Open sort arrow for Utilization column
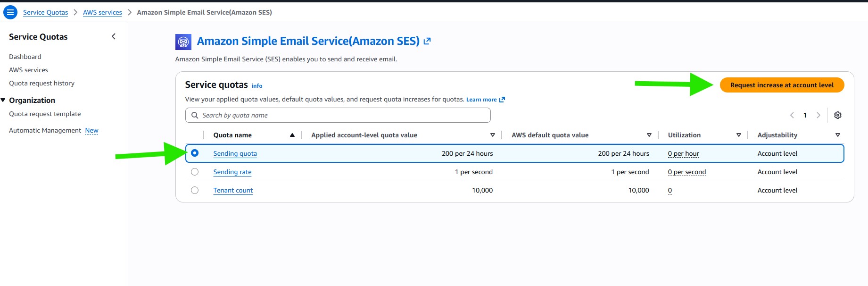Screen dimensions: 868x286 click(x=739, y=135)
